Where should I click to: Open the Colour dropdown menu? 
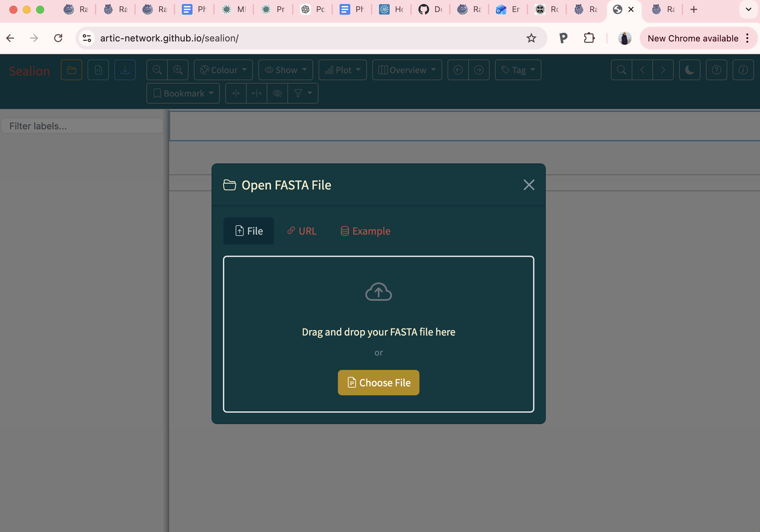tap(223, 70)
